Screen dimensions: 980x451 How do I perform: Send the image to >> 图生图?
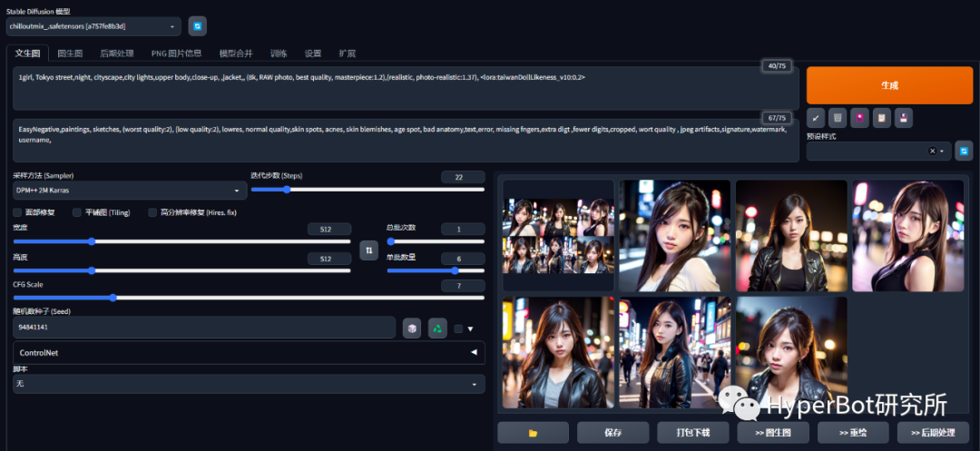coord(773,432)
